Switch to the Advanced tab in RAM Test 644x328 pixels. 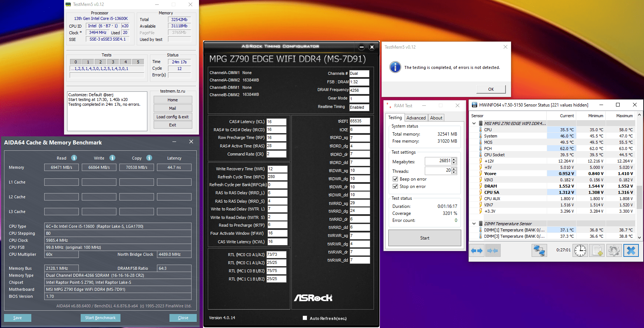[416, 118]
